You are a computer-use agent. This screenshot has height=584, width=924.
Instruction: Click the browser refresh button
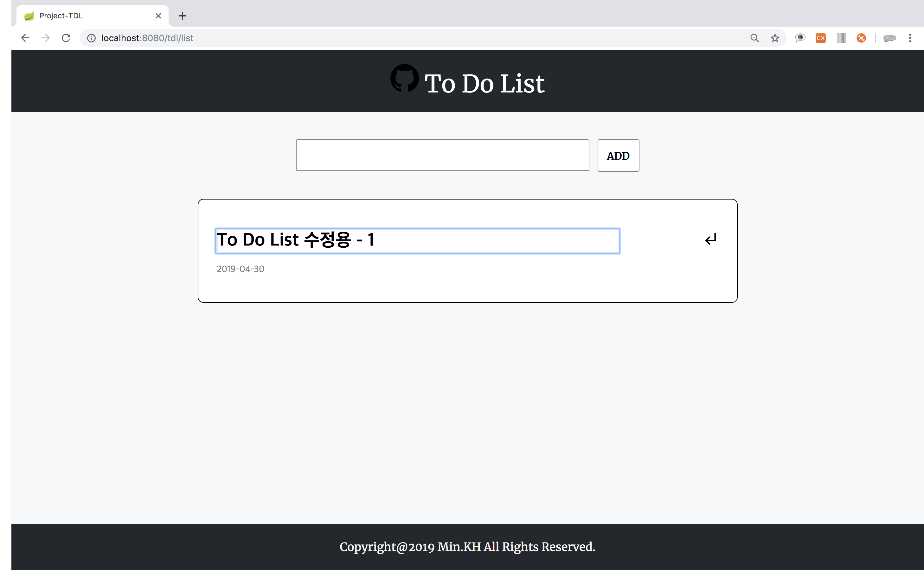click(65, 38)
